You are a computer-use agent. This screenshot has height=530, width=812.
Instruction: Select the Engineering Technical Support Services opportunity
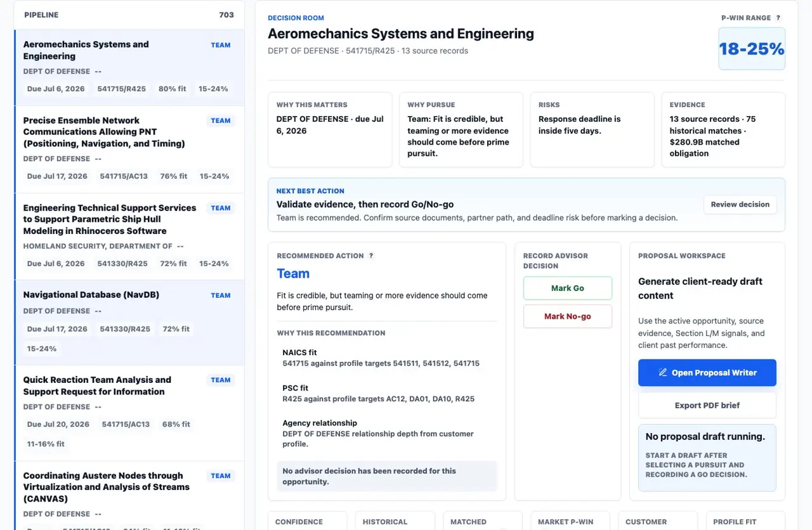pyautogui.click(x=129, y=237)
